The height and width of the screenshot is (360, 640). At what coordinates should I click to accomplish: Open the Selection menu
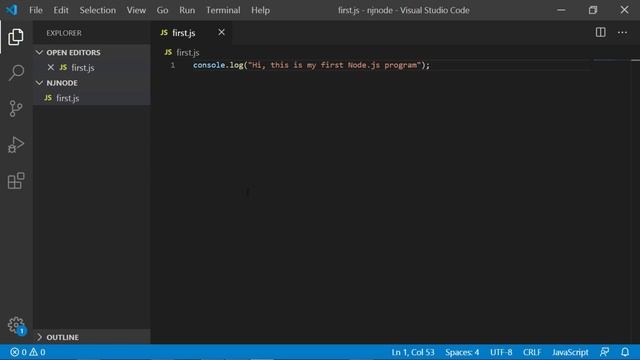click(98, 10)
